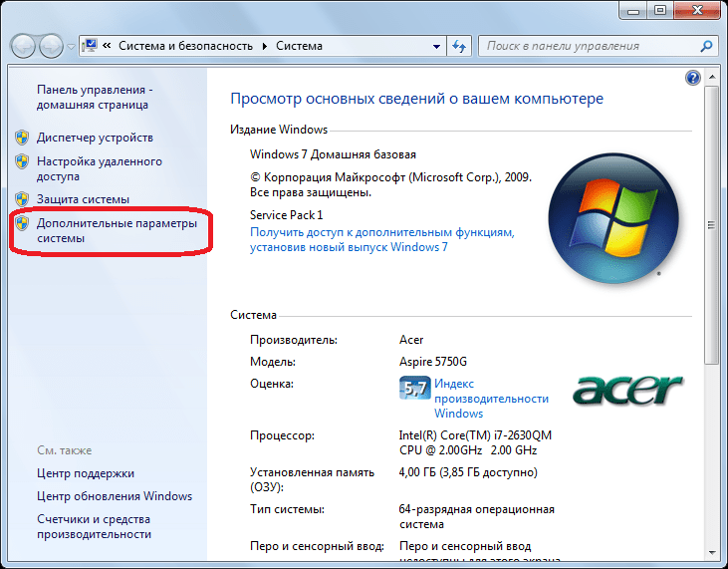The width and height of the screenshot is (728, 569).
Task: Click 'Получить доступ к дополнительным функциям' link
Action: click(x=382, y=239)
